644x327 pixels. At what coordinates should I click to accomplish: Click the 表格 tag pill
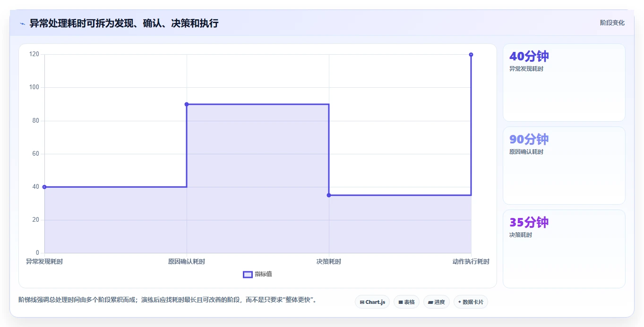pyautogui.click(x=406, y=302)
